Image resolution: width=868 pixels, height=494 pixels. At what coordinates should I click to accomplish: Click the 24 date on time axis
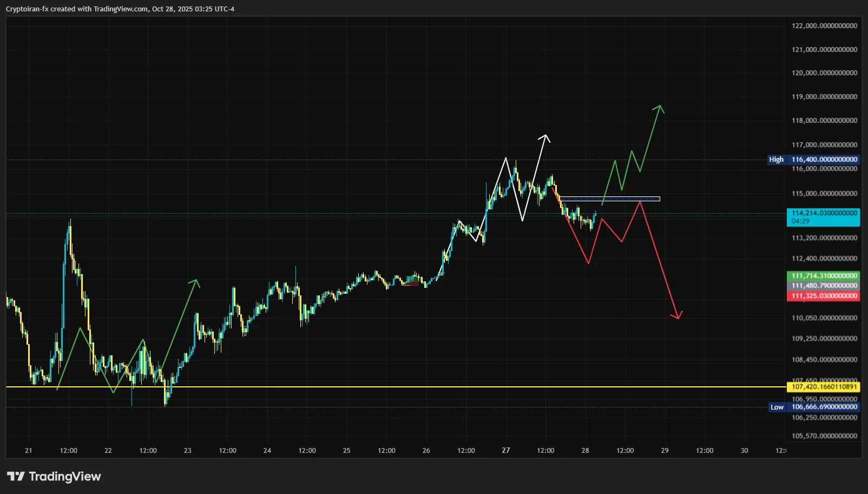tap(267, 451)
